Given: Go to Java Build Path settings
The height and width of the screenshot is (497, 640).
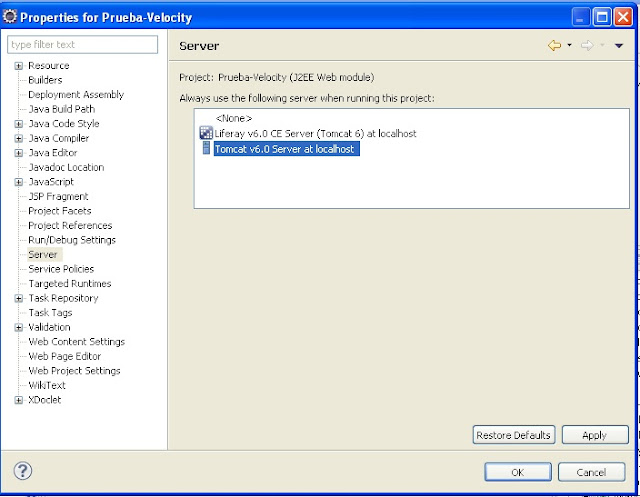Looking at the screenshot, I should (x=61, y=109).
